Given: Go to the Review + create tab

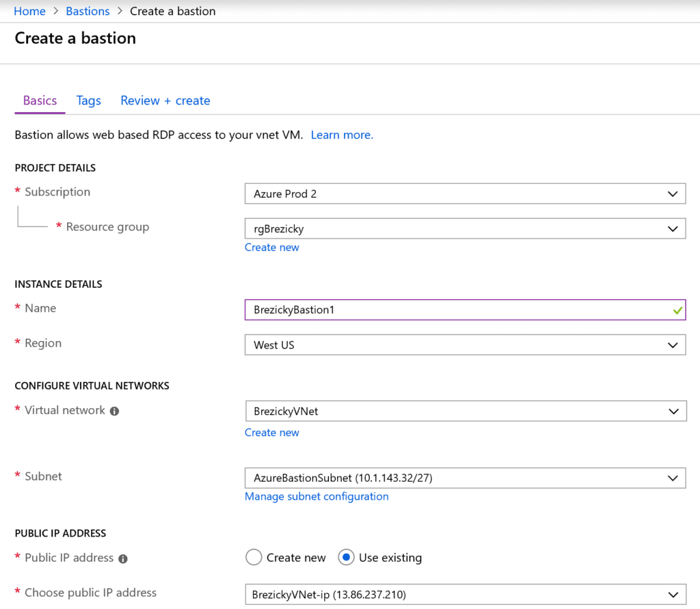Looking at the screenshot, I should click(x=165, y=100).
